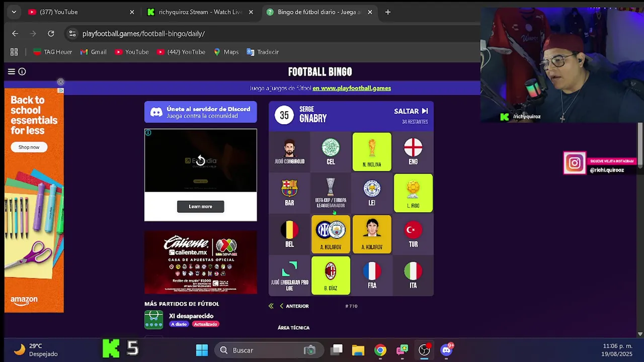
Task: Click the Únete al servidor de Discord banner
Action: pyautogui.click(x=200, y=112)
